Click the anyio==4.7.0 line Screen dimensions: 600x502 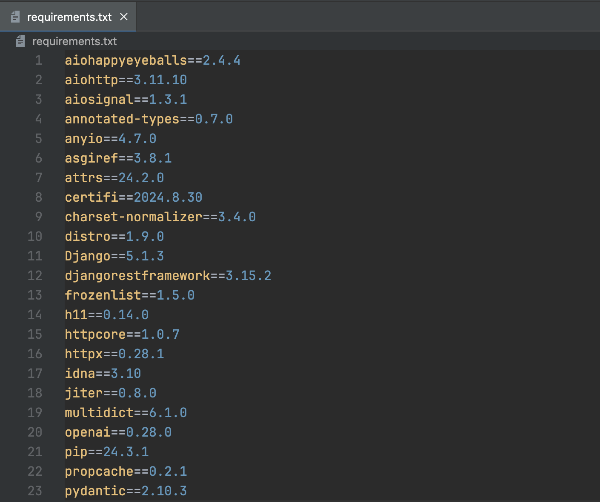tap(111, 139)
